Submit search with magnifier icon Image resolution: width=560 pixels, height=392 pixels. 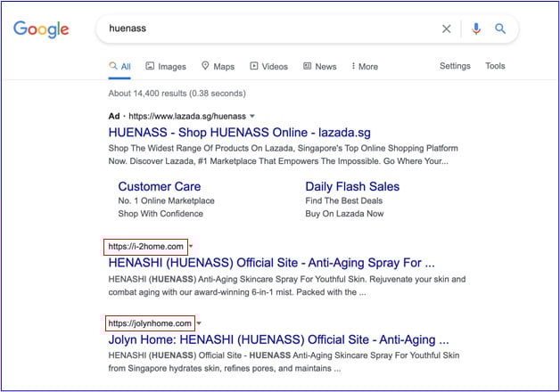click(x=500, y=29)
